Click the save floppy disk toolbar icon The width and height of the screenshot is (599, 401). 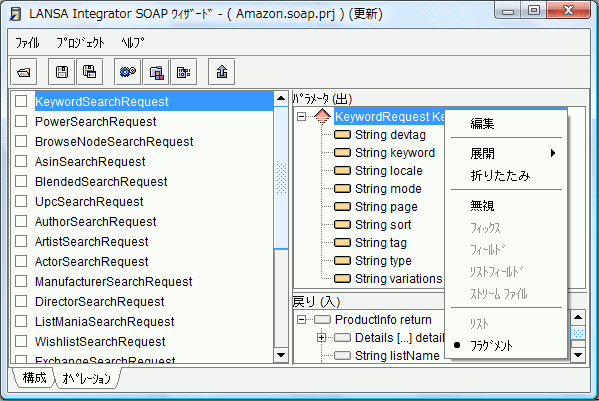point(62,72)
